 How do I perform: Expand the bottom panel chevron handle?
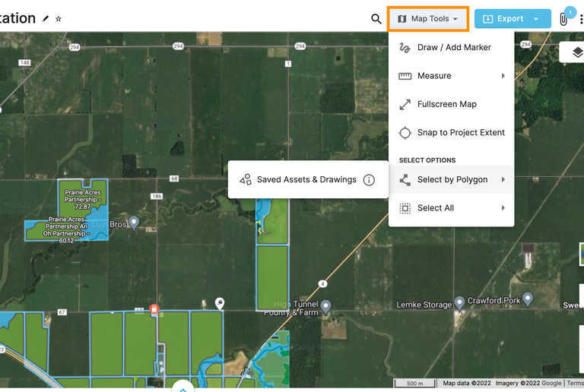click(182, 388)
